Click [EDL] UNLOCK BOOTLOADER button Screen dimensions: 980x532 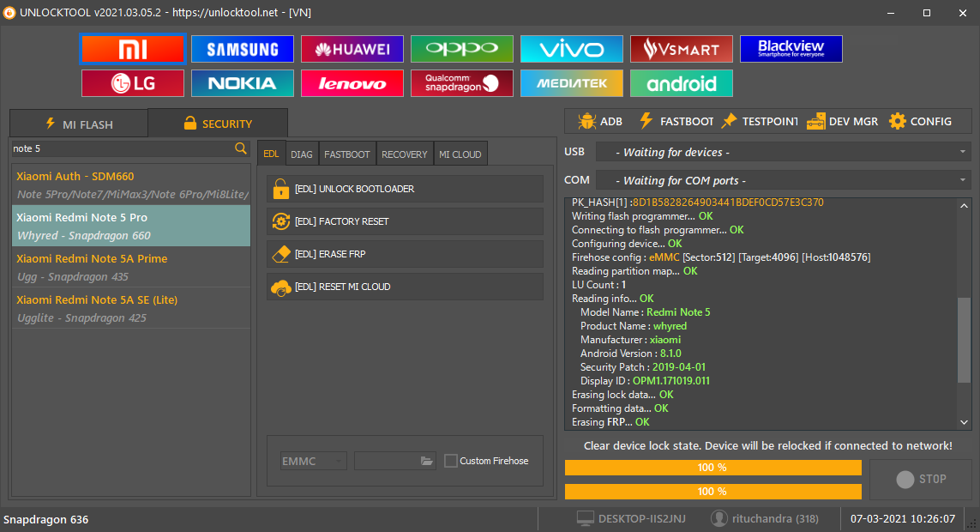pyautogui.click(x=405, y=189)
